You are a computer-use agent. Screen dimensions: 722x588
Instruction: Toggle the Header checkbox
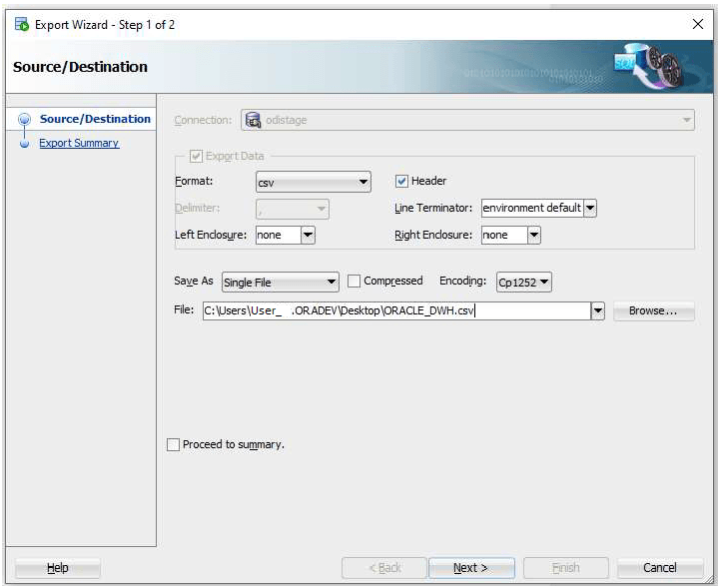coord(401,182)
